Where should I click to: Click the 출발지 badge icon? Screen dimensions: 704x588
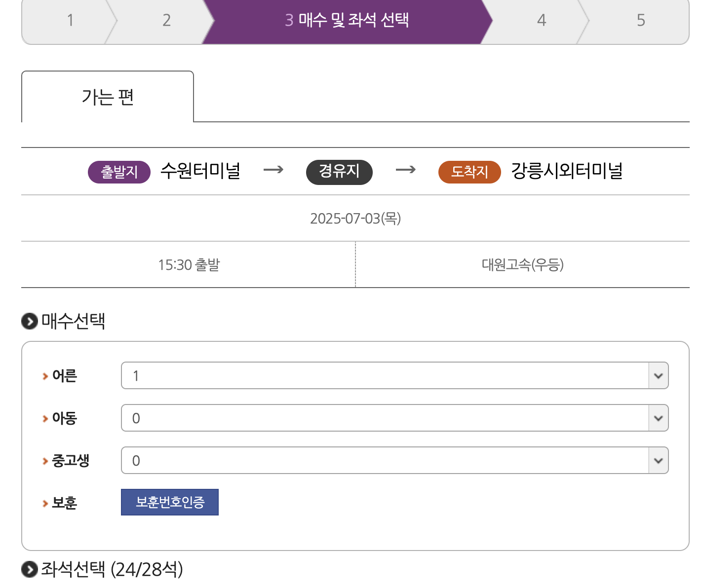point(118,172)
